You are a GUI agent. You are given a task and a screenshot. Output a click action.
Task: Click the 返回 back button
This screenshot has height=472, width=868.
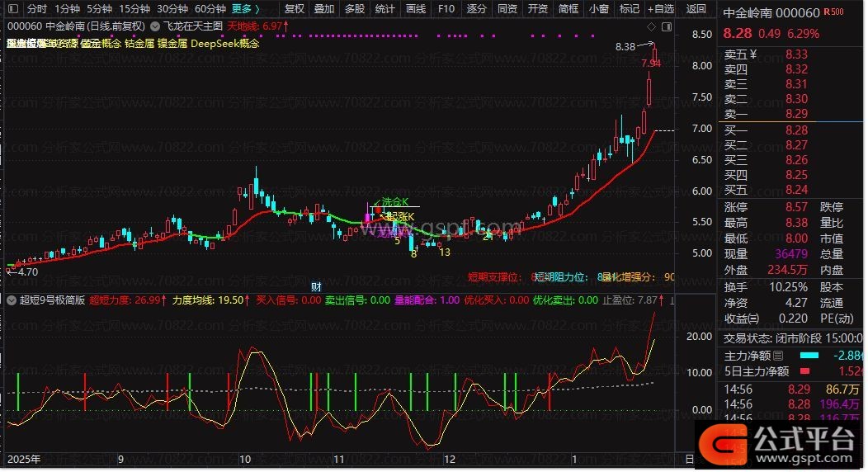coord(696,9)
